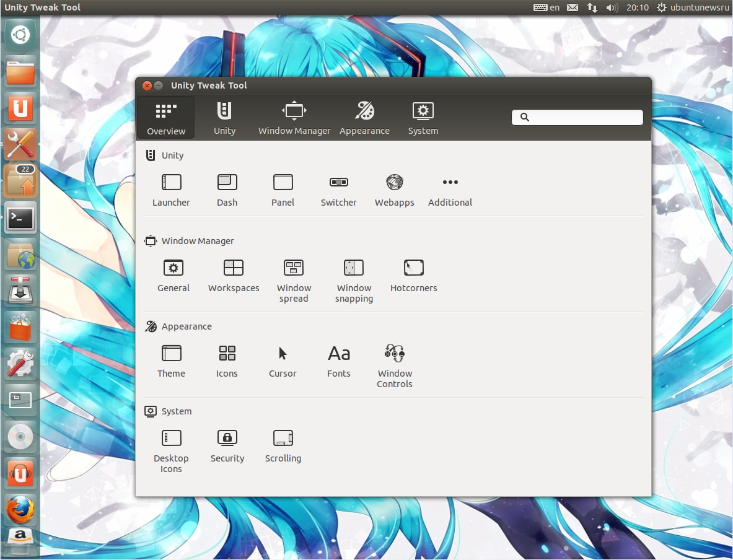Open the mail messaging indicator
The image size is (733, 560).
click(573, 7)
